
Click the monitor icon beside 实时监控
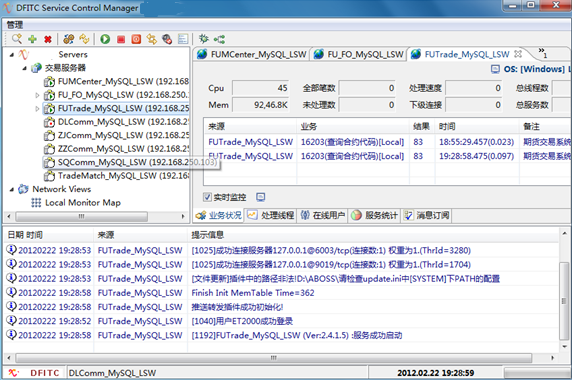pos(260,197)
